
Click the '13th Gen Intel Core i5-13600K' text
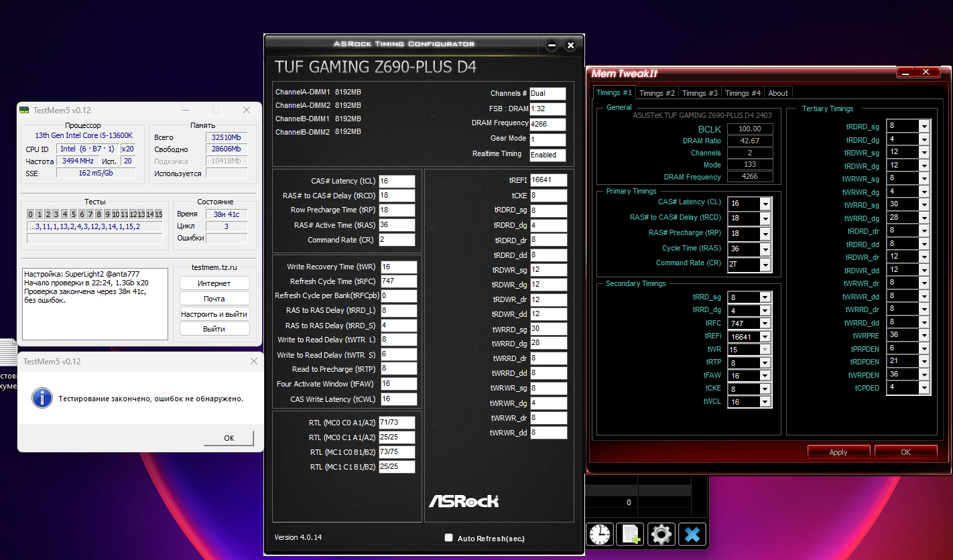coord(84,135)
